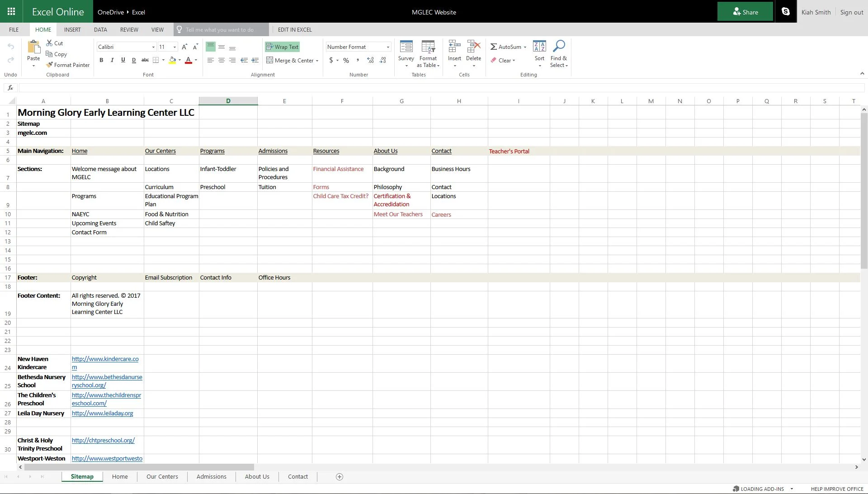Viewport: 868px width, 494px height.
Task: Click the Copy icon
Action: pos(49,54)
